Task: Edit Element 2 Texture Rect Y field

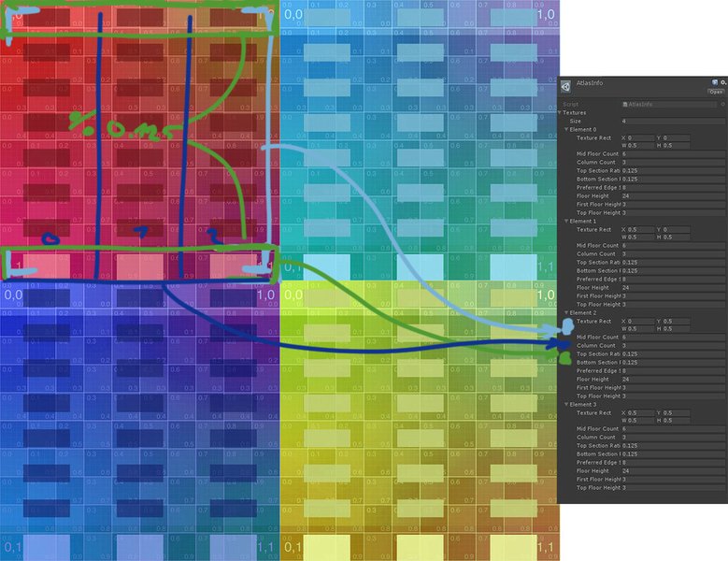Action: [676, 321]
